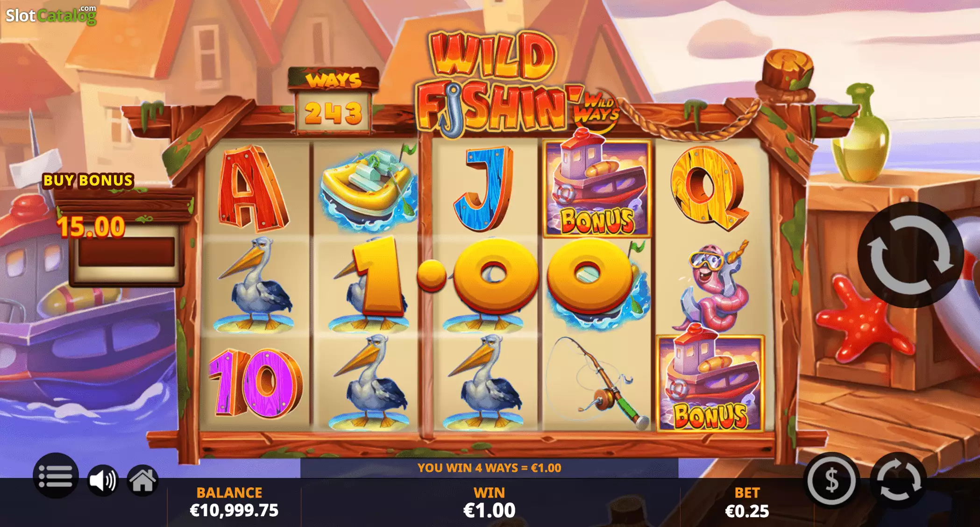Click the inflatable raft symbol on reel two
The width and height of the screenshot is (980, 527).
[x=368, y=189]
